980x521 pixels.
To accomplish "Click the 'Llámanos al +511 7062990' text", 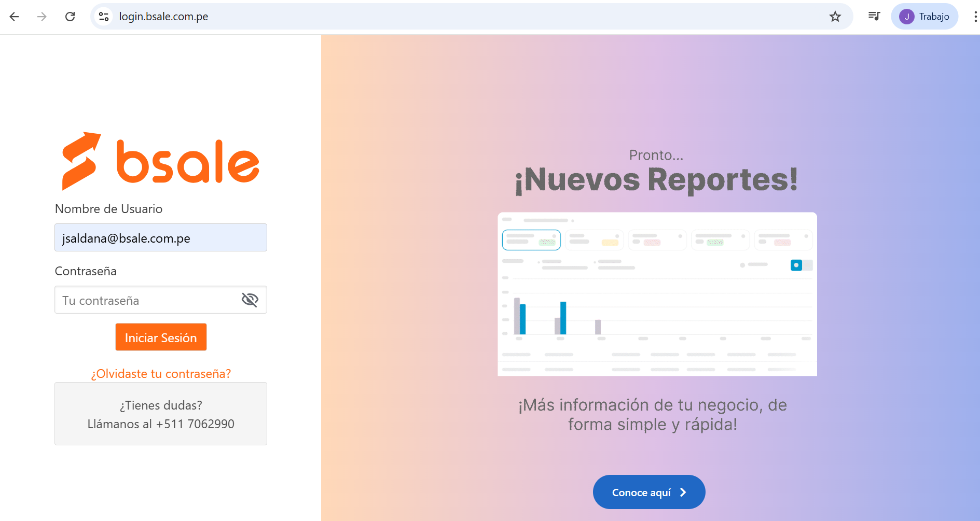I will point(161,424).
